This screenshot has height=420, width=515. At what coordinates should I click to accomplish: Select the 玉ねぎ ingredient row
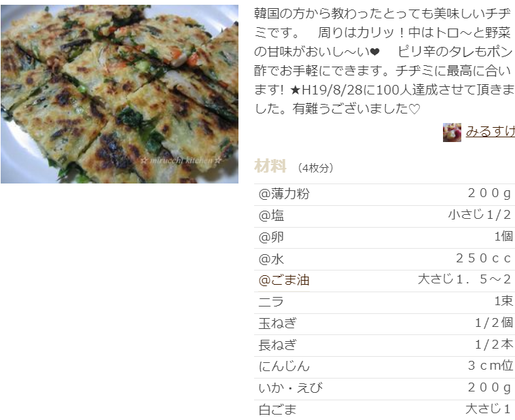pos(385,324)
